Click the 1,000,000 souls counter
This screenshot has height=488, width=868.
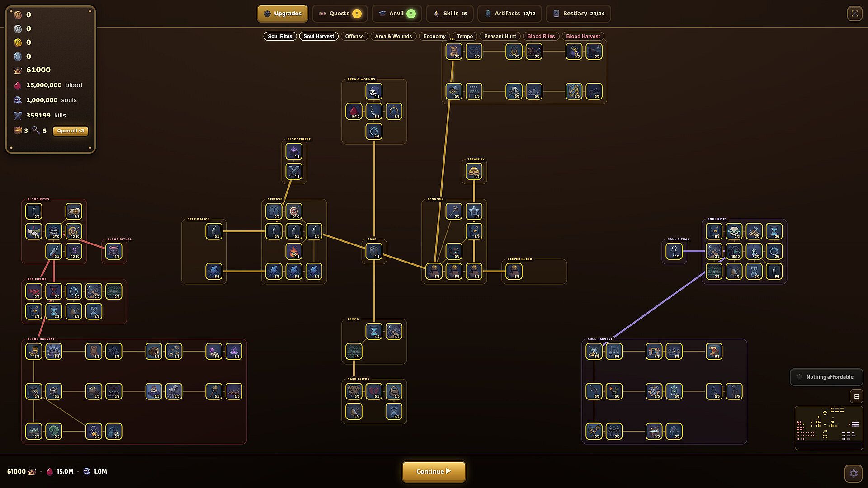(45, 100)
